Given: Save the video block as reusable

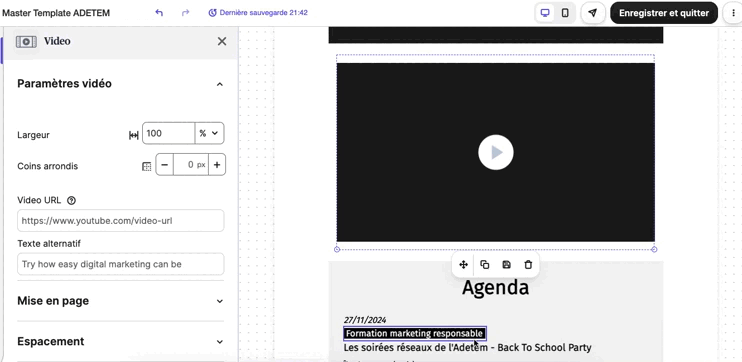Looking at the screenshot, I should pyautogui.click(x=506, y=265).
